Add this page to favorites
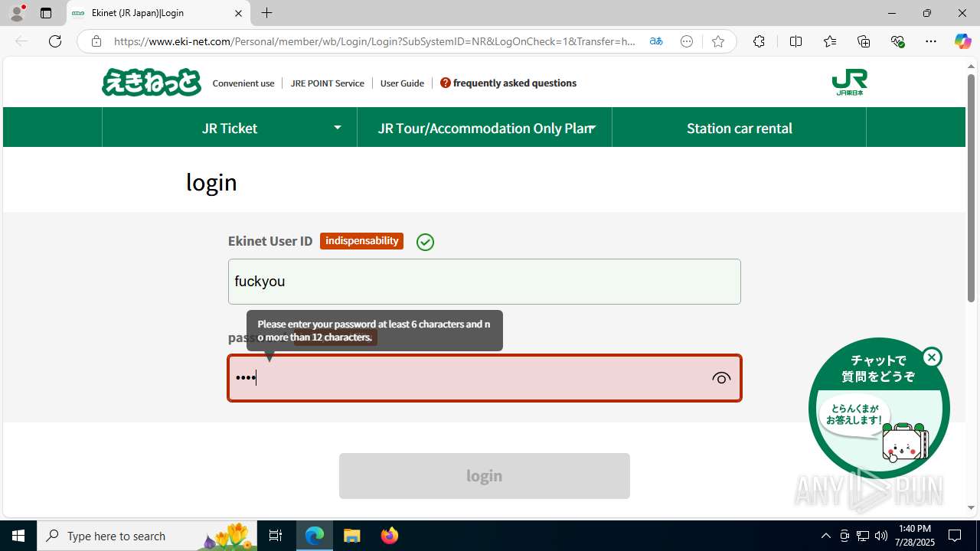This screenshot has width=980, height=551. click(718, 41)
